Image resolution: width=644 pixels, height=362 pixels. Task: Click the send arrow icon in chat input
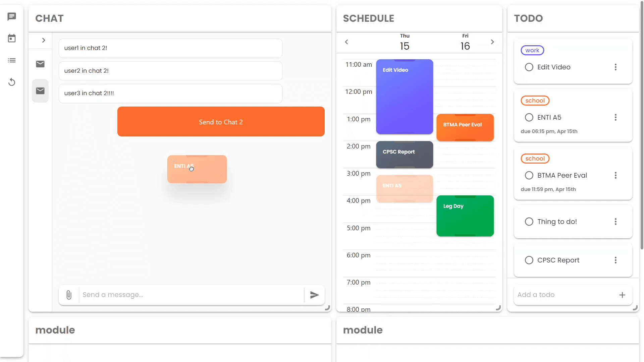click(x=315, y=295)
